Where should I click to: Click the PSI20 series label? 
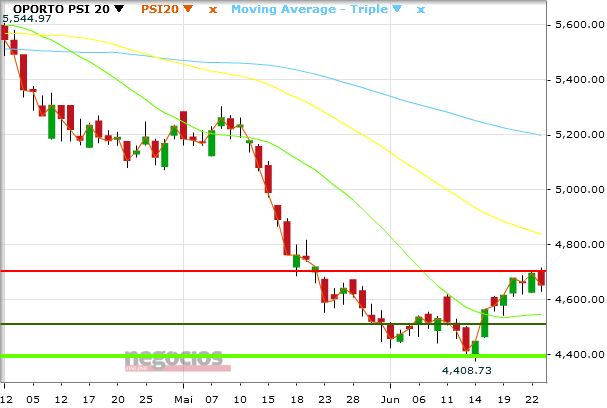point(160,9)
